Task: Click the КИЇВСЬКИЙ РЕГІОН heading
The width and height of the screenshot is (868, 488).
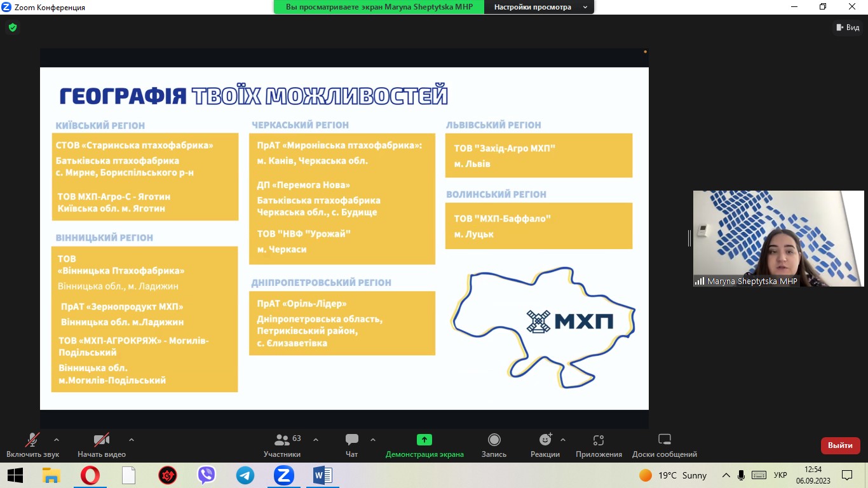Action: pyautogui.click(x=100, y=126)
